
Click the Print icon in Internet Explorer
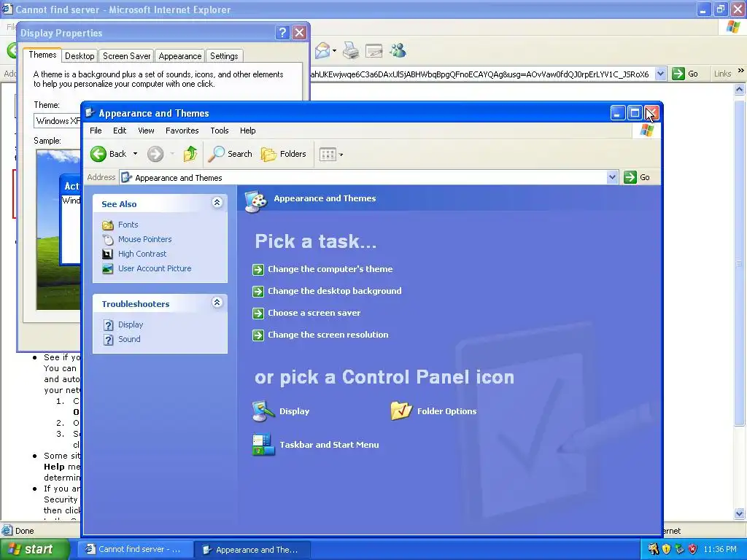point(351,50)
